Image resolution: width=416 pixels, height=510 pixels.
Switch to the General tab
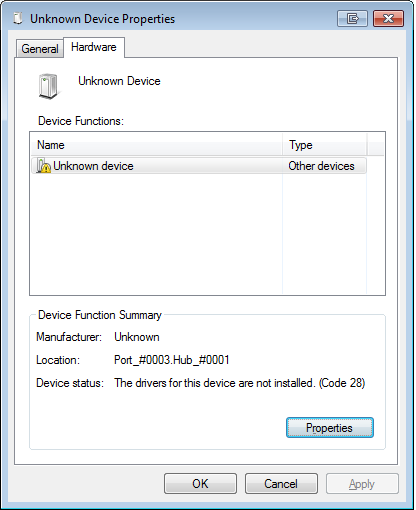[40, 49]
